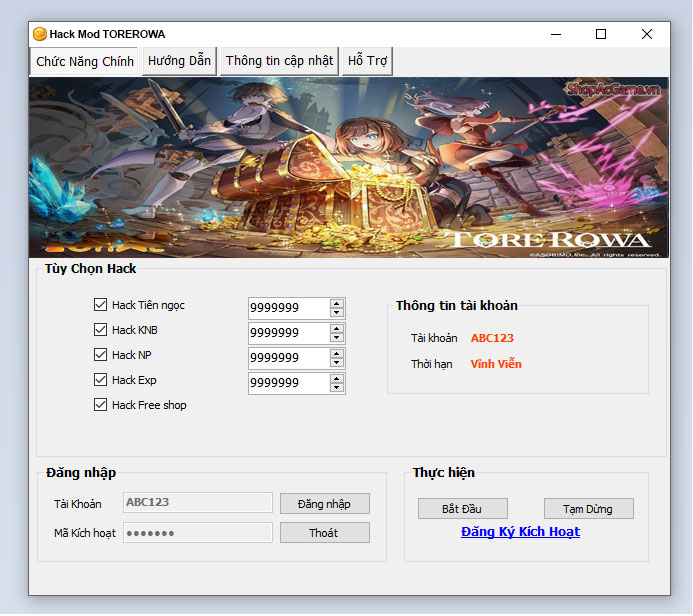Minimize the Hack Mod TOREROWA window

click(x=556, y=34)
